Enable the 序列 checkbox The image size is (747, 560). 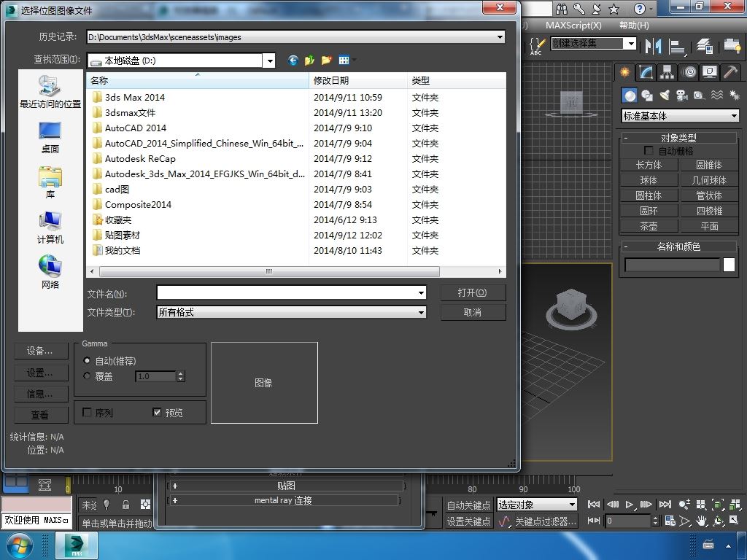coord(88,412)
